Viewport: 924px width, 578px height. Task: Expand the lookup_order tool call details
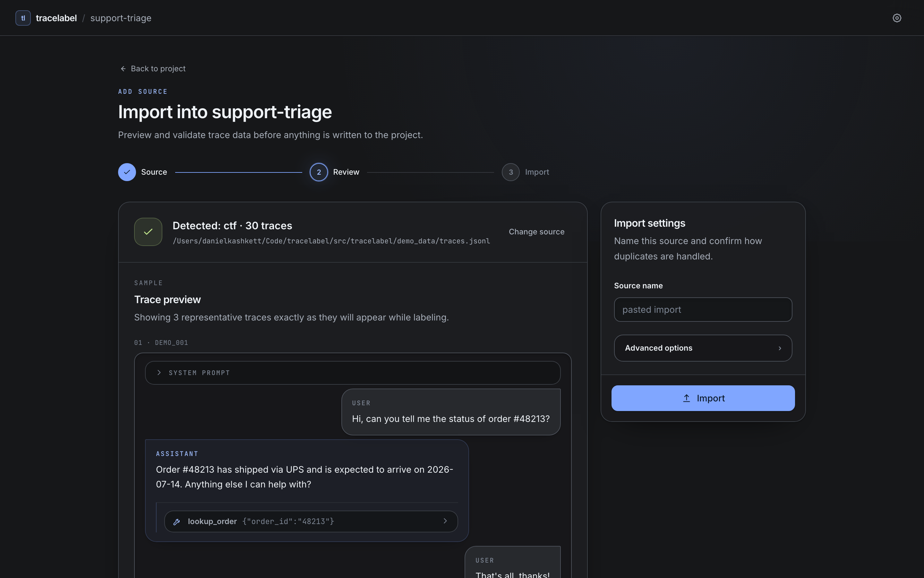pos(311,521)
